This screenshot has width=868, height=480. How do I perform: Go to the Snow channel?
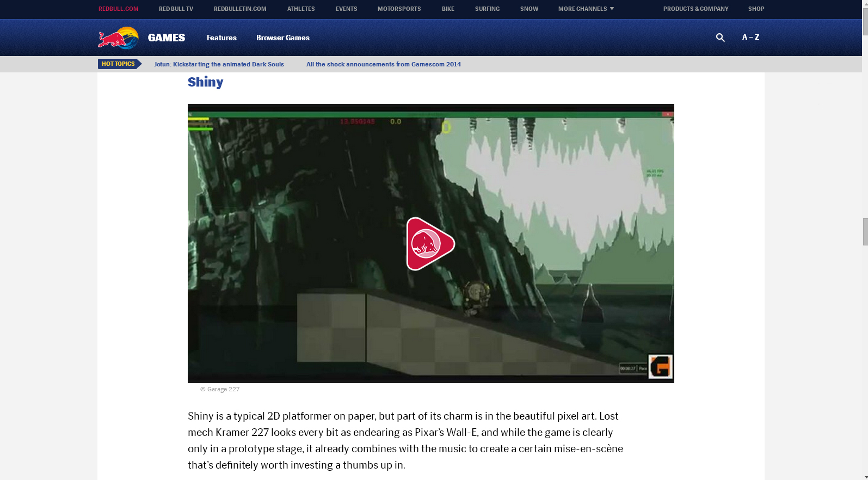click(529, 9)
